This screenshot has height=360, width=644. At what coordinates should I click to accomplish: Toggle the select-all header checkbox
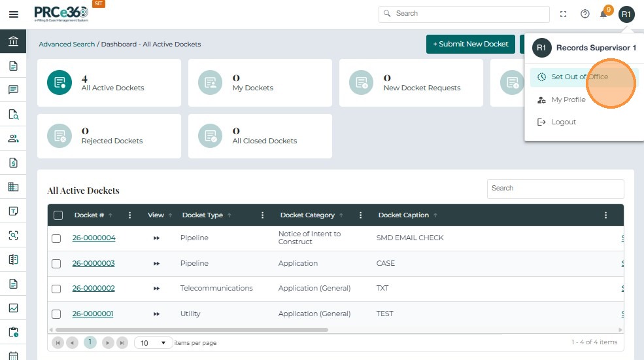coord(58,215)
